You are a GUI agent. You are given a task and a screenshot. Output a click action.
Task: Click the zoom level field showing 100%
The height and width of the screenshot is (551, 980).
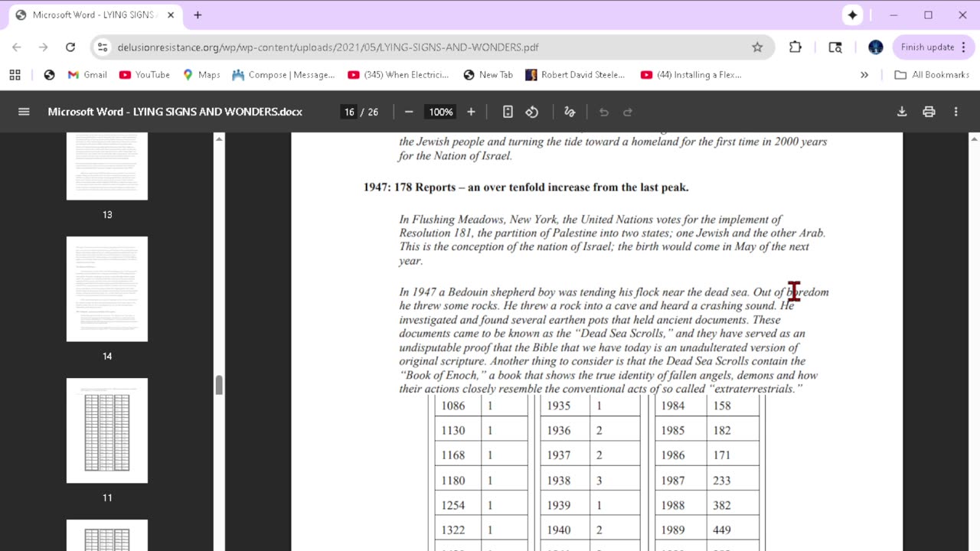point(441,112)
